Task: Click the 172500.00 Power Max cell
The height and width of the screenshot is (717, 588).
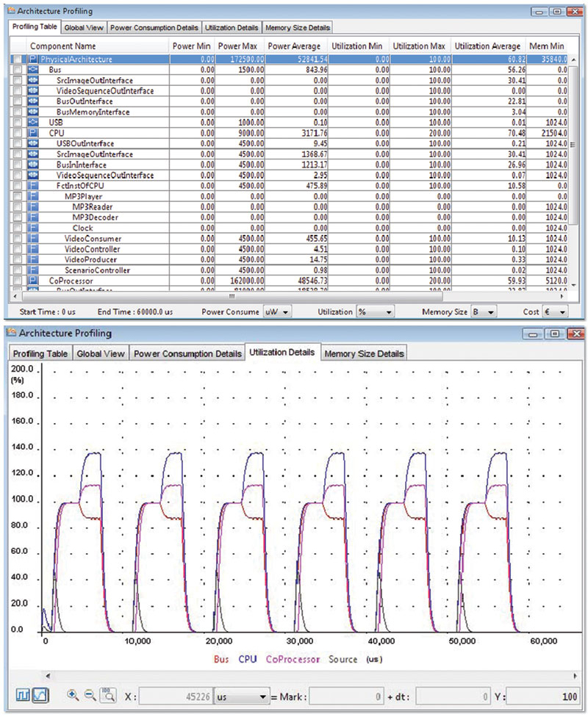Action: [240, 59]
